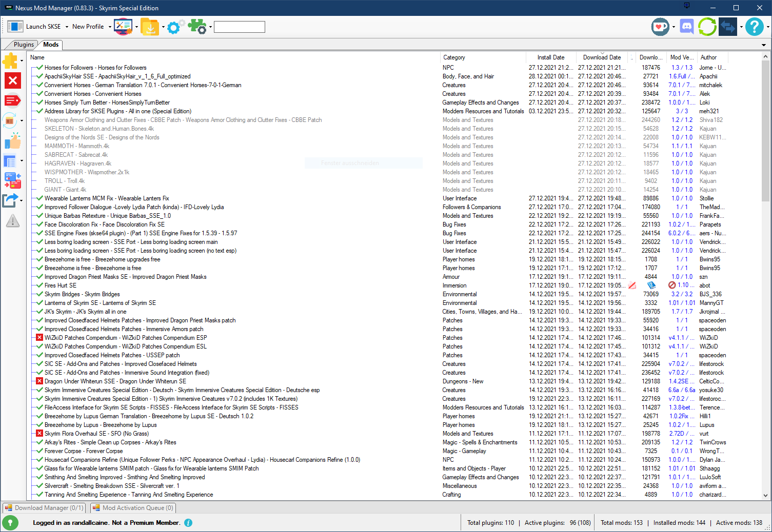Expand the Launch SKSE dropdown arrow
772x532 pixels.
tap(66, 27)
